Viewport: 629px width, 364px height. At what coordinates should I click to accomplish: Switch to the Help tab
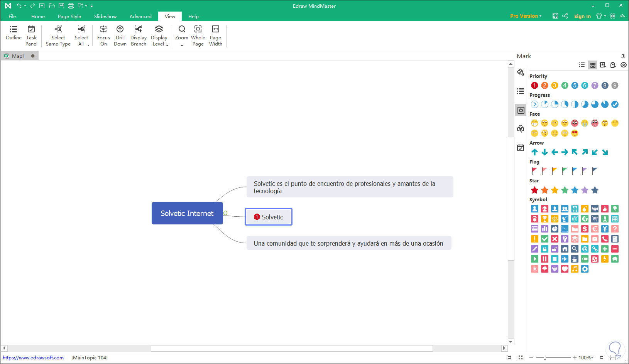tap(193, 16)
